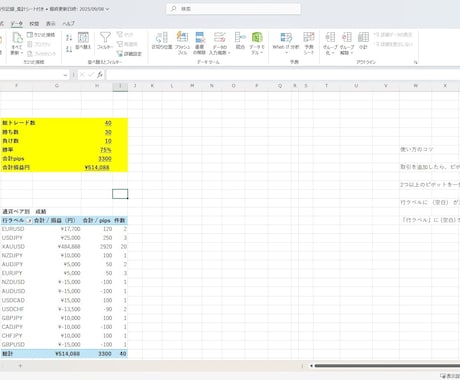Screen dimensions: 460x380
Task: Click the 件数 column header in the pivot table
Action: (120, 221)
